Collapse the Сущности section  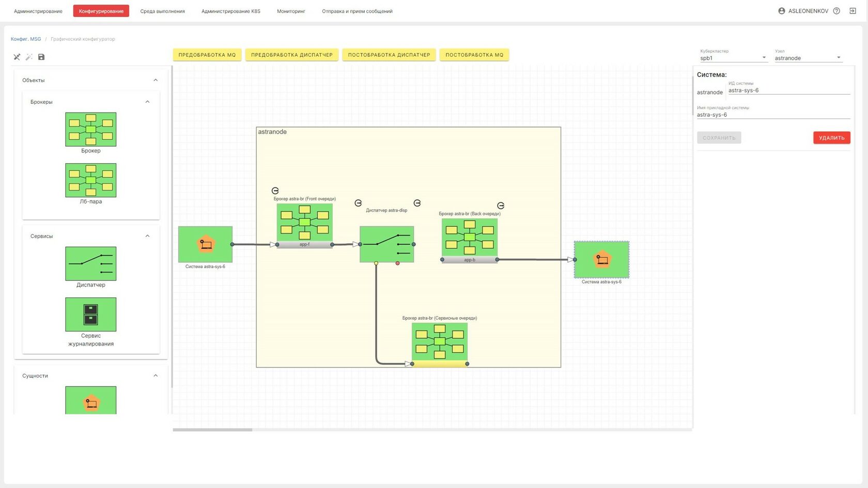pos(156,375)
